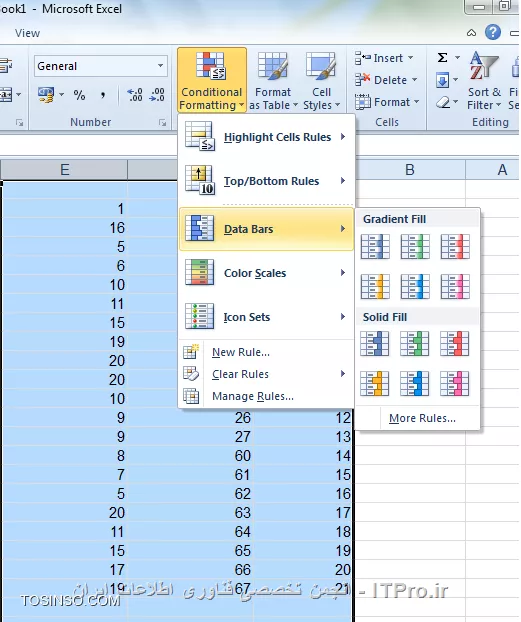Open the General number format dropdown
Viewport: 521px width, 622px height.
coord(160,66)
